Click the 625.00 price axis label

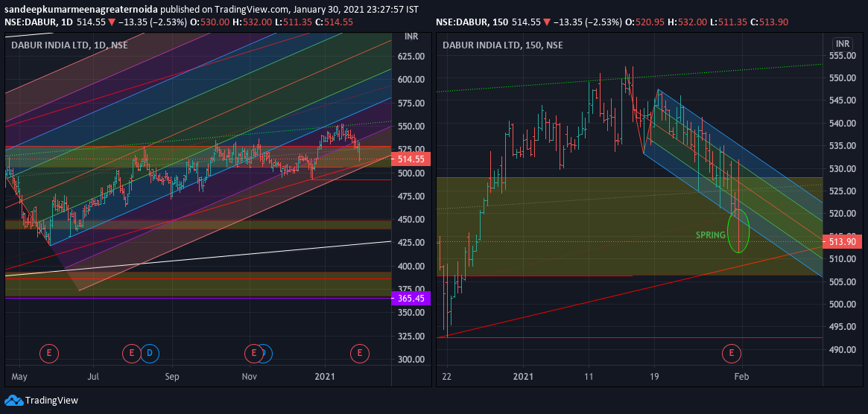pos(411,57)
